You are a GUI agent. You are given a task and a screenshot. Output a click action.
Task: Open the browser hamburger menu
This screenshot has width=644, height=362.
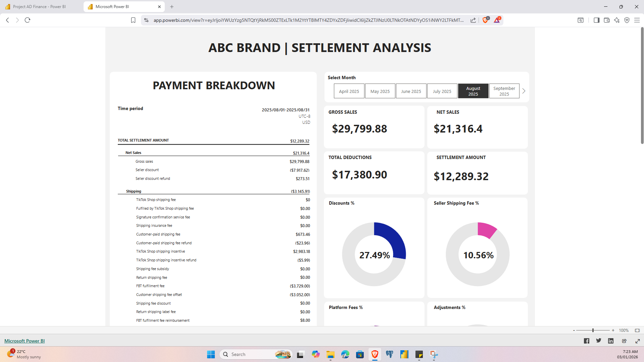point(637,20)
